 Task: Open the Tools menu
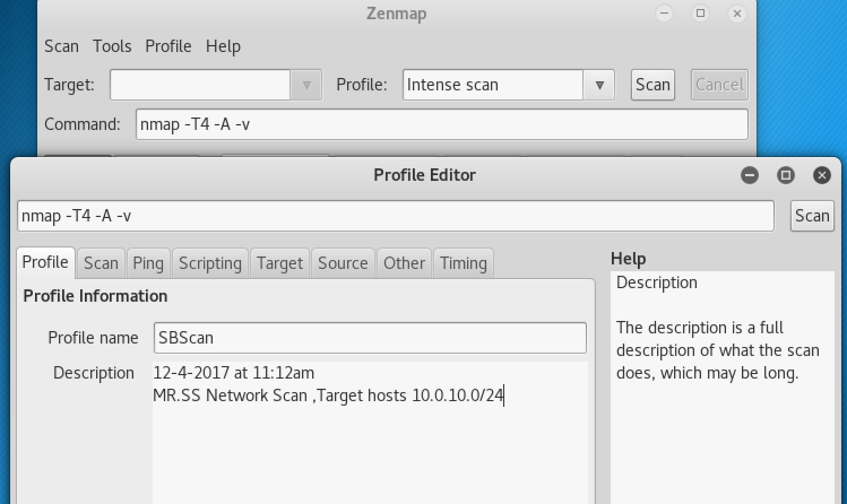[x=112, y=46]
